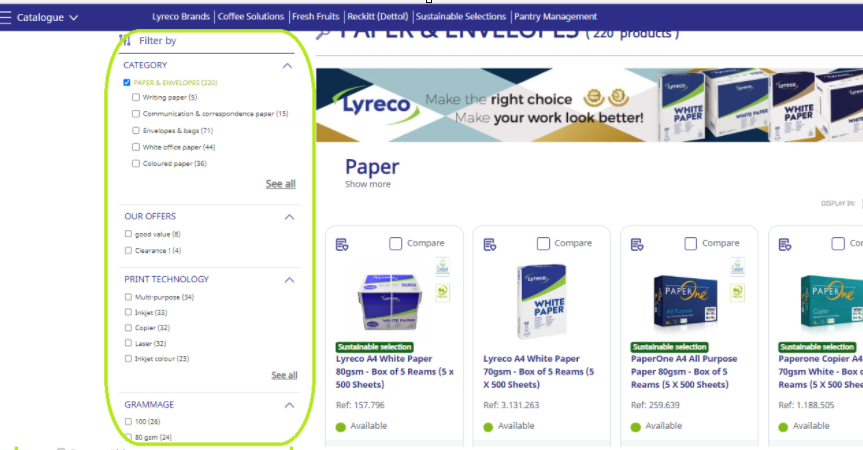Click See all under PRINT TECHNOLOGY
Screen dimensions: 863x450
click(284, 375)
